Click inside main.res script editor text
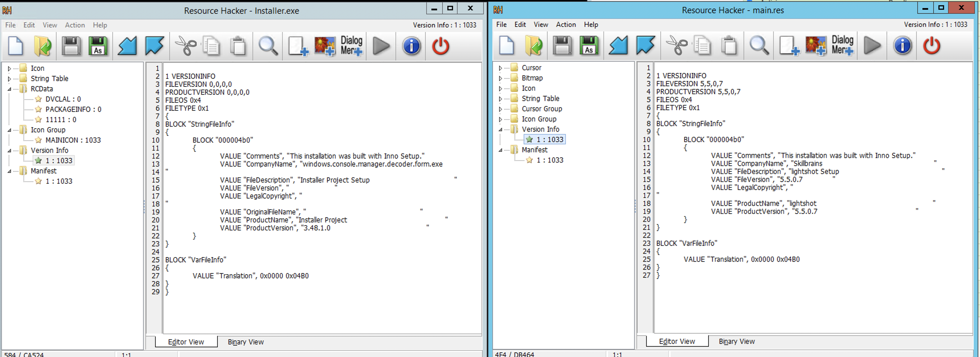The height and width of the screenshot is (357, 980). [x=813, y=198]
